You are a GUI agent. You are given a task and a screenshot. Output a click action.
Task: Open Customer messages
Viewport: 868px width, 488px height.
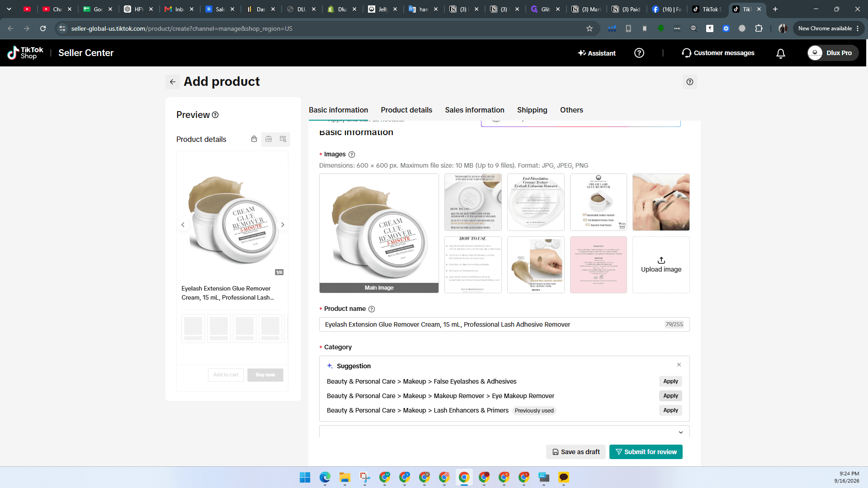pyautogui.click(x=718, y=53)
